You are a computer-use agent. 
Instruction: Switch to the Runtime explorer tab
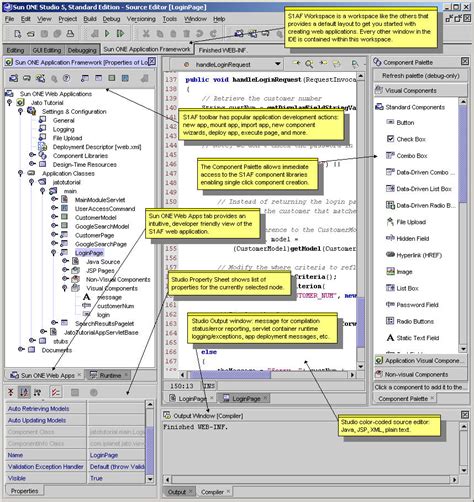point(109,375)
